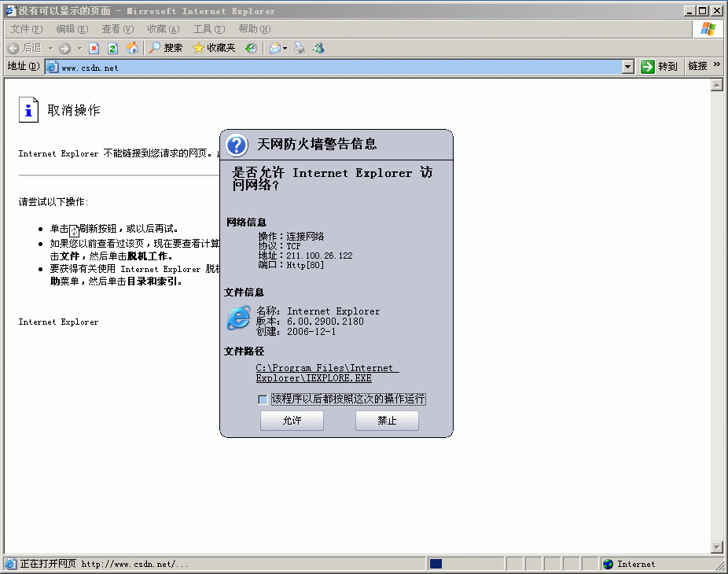Expand the Links (链接) chevron
728x574 pixels.
point(717,64)
